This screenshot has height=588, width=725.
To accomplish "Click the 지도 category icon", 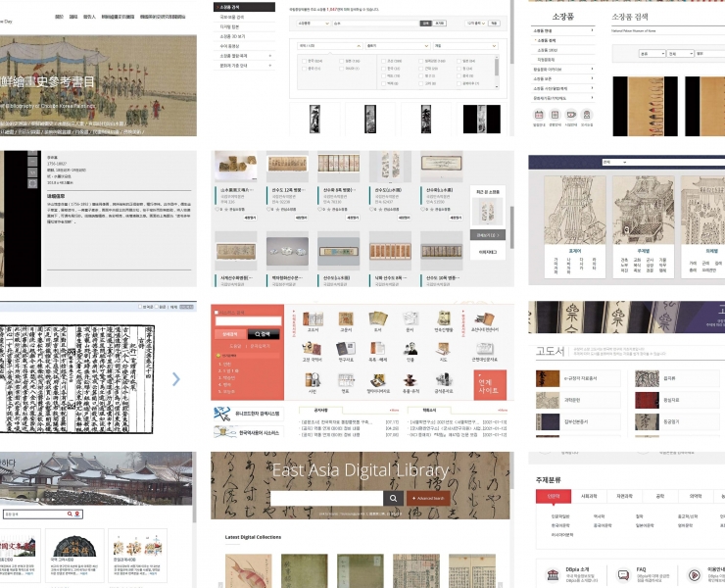I will pyautogui.click(x=445, y=351).
